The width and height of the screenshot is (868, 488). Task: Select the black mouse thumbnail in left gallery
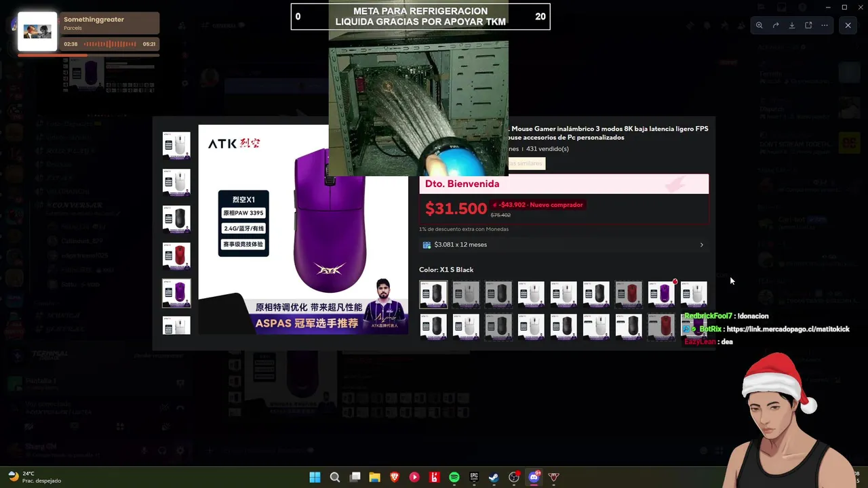176,219
